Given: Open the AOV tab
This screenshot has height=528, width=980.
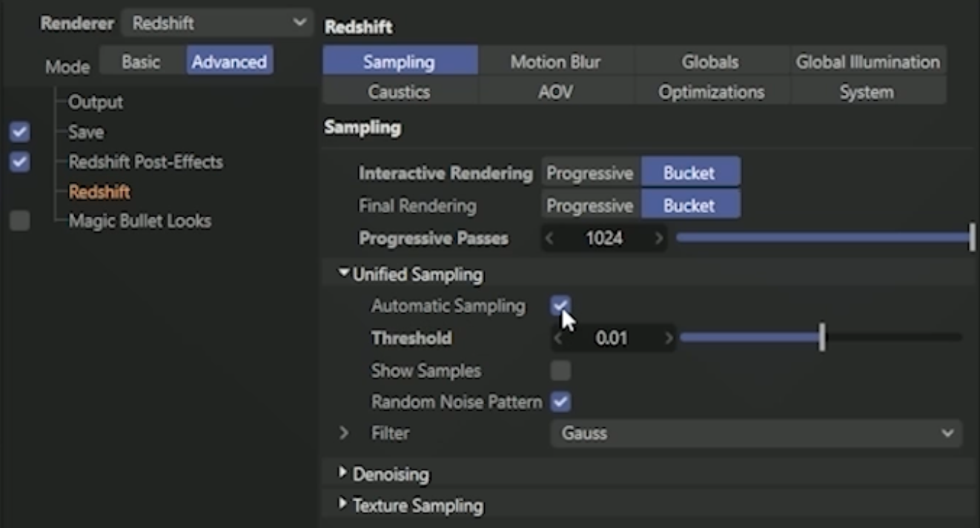Looking at the screenshot, I should pyautogui.click(x=555, y=92).
